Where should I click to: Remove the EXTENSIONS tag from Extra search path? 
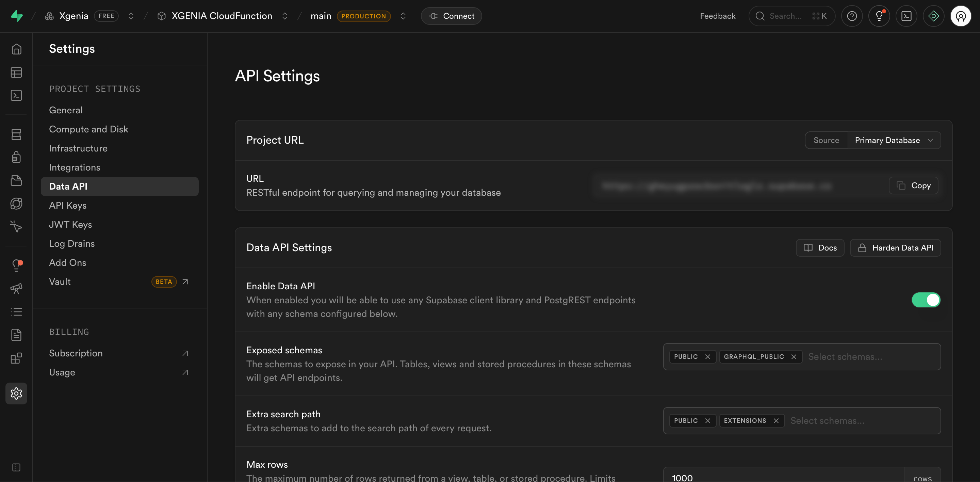click(x=776, y=420)
